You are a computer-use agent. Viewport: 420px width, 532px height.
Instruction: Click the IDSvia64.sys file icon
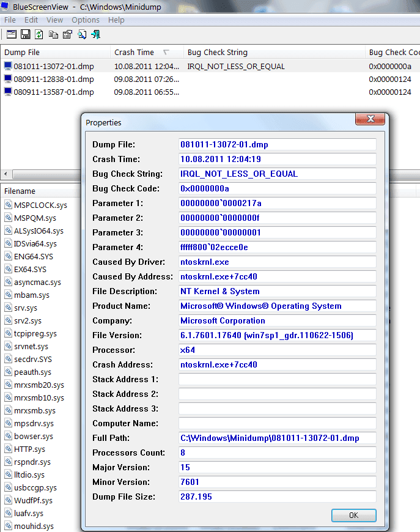tap(8, 243)
